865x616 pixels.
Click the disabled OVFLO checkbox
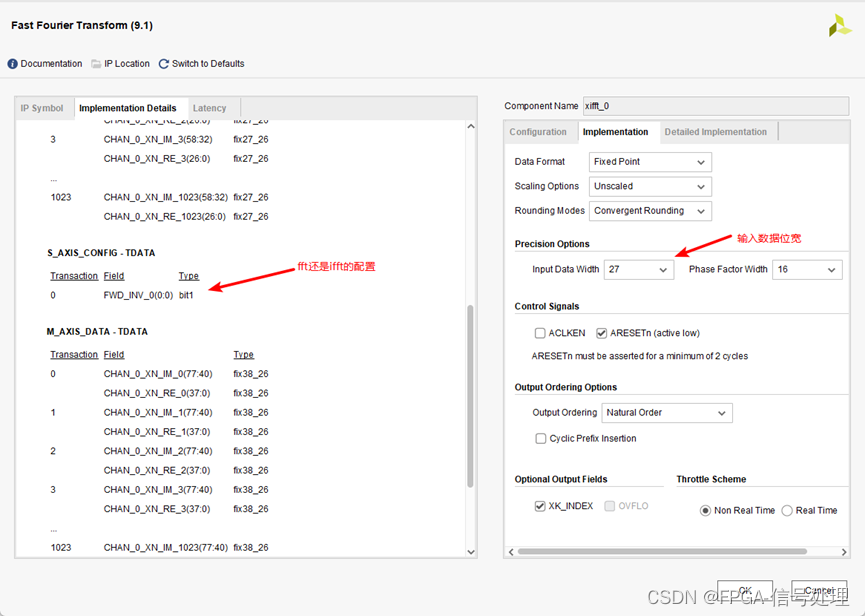[x=610, y=506]
